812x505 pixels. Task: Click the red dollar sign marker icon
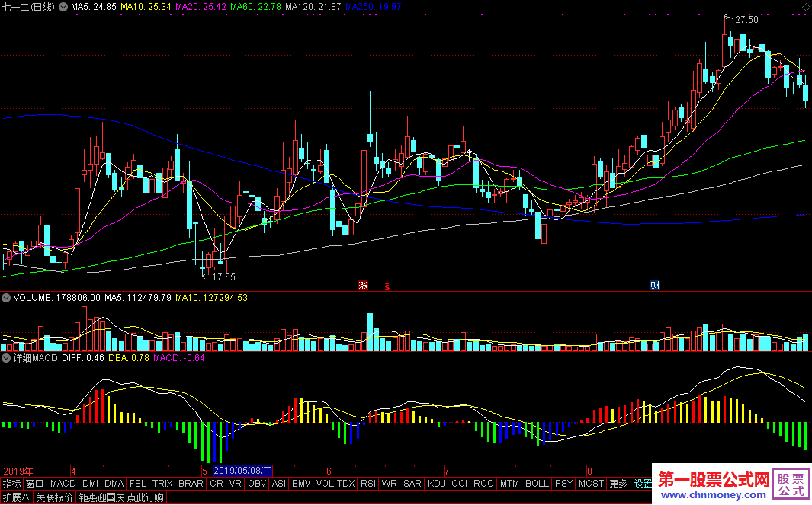pyautogui.click(x=387, y=286)
